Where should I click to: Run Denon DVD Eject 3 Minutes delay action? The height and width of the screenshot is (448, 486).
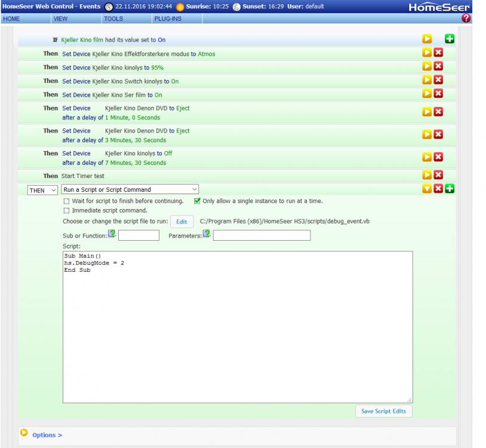pos(427,134)
